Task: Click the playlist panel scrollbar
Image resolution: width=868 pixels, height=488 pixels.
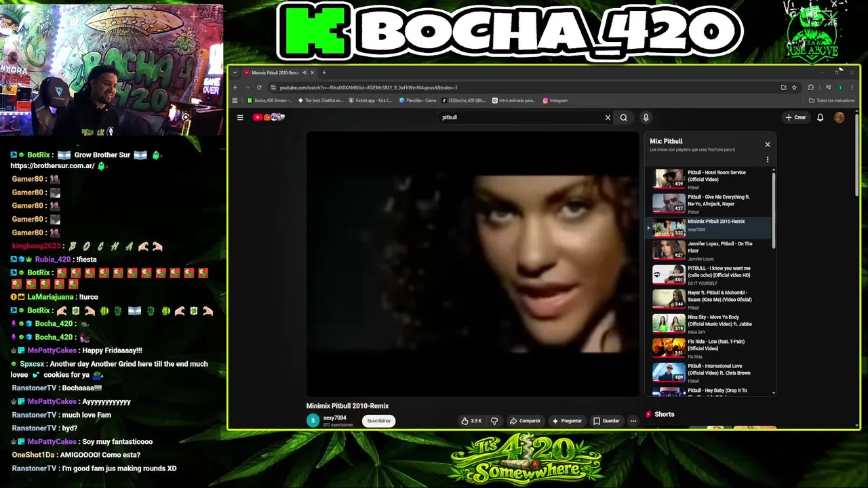Action: (774, 210)
